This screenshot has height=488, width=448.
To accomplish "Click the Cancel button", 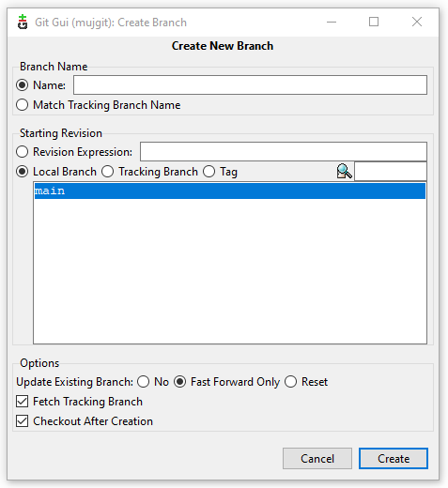I will [317, 459].
